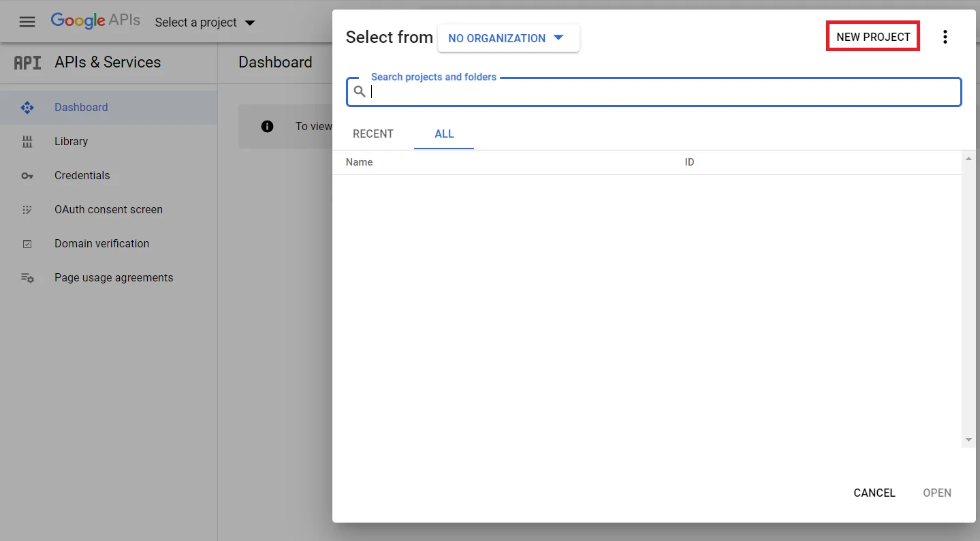Open the three-dot overflow menu in the dialog
The height and width of the screenshot is (541, 980).
945,37
